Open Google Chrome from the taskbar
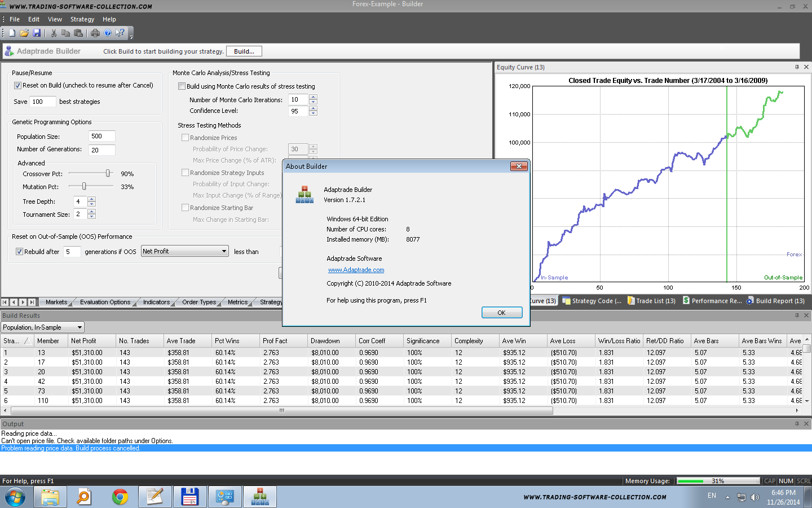Screen dimensions: 812x508 pyautogui.click(x=120, y=497)
